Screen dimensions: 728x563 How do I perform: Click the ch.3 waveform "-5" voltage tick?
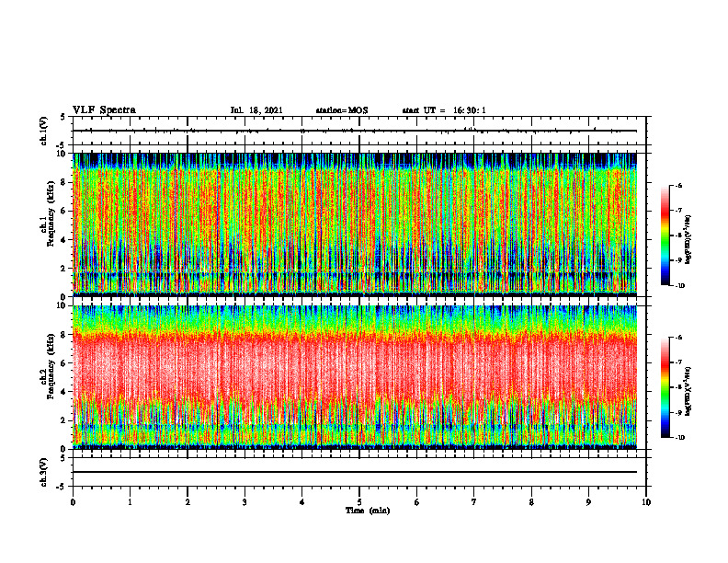[62, 487]
